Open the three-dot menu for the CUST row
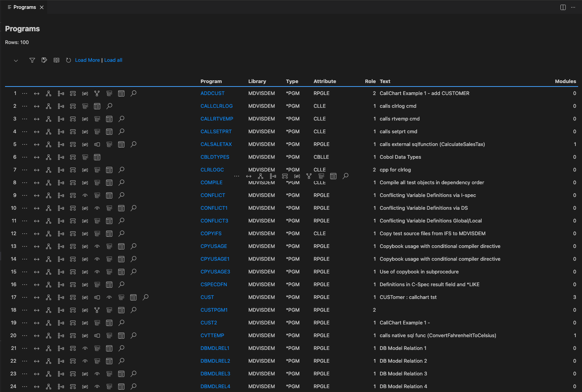 [x=25, y=297]
